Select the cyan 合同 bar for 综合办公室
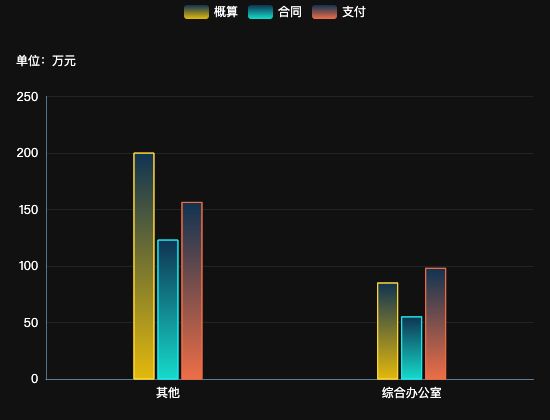The height and width of the screenshot is (420, 550). coord(412,348)
